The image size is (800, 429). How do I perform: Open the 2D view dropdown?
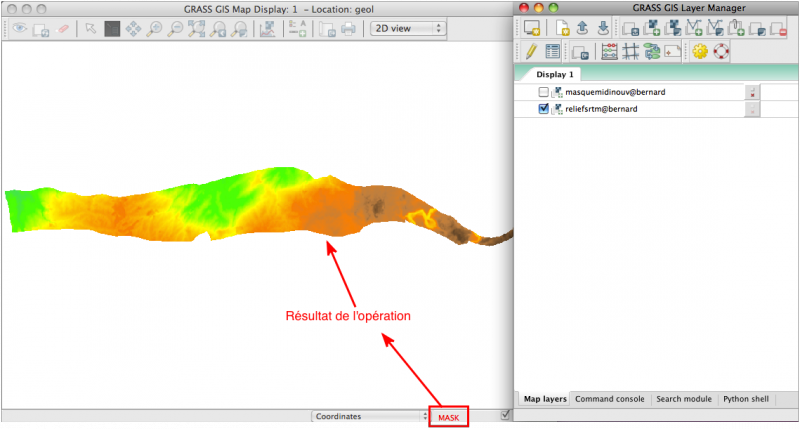[407, 28]
